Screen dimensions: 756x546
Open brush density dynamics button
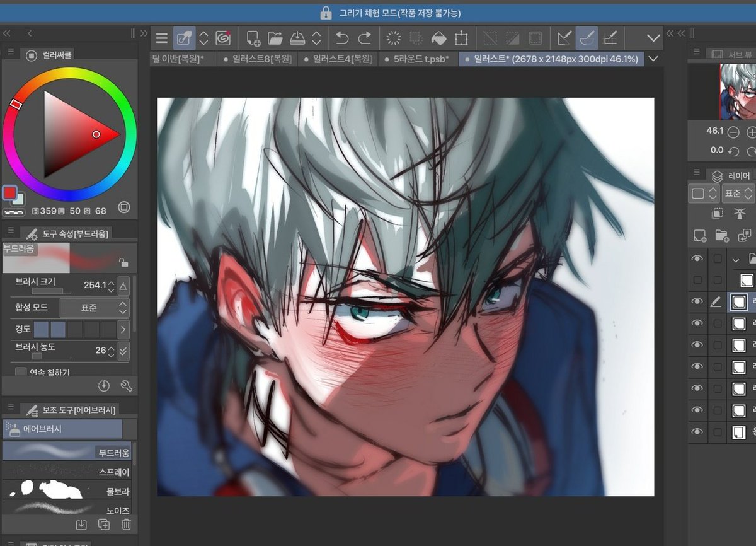click(123, 351)
